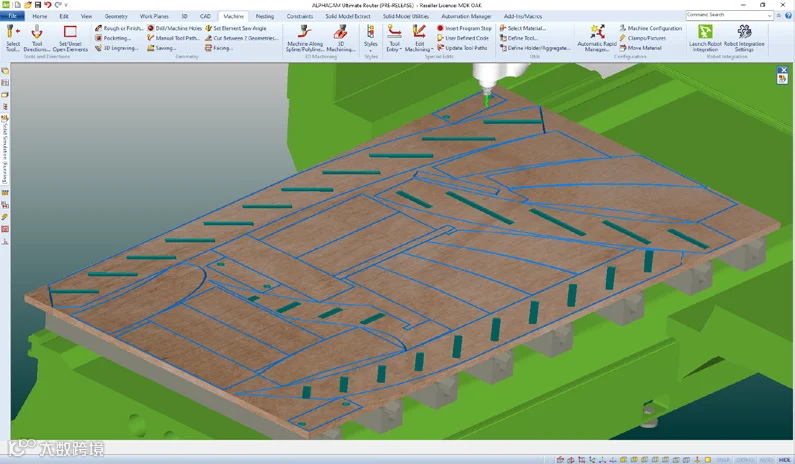
Task: Open the Select Tool command
Action: coord(13,39)
